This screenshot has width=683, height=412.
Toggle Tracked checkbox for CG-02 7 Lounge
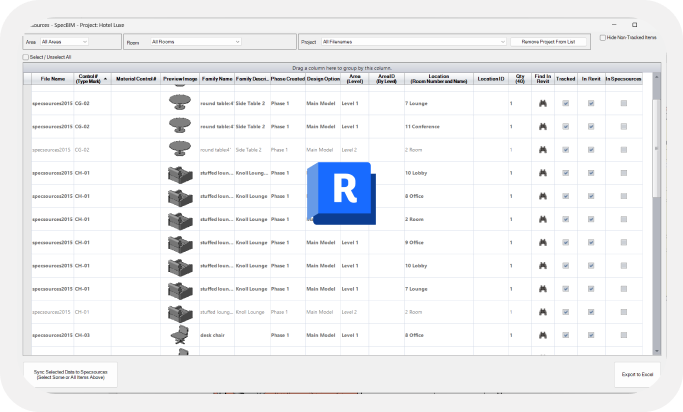tap(565, 103)
